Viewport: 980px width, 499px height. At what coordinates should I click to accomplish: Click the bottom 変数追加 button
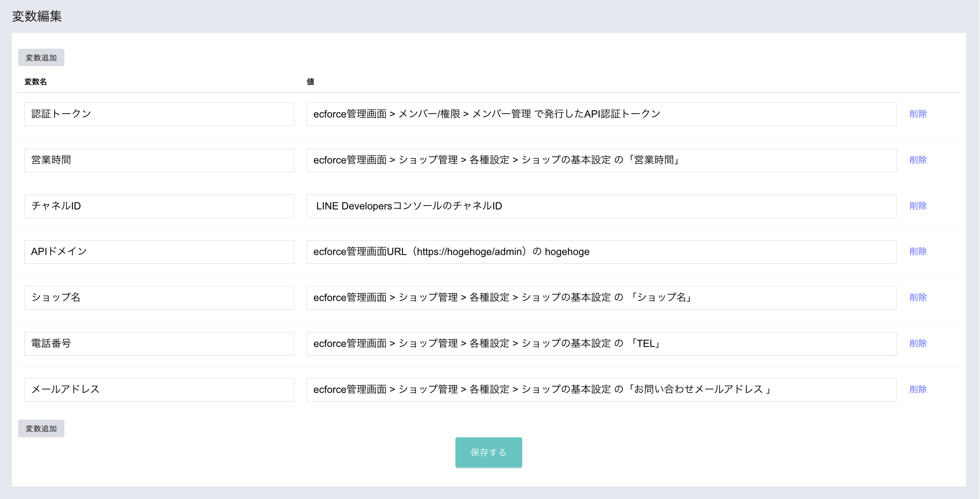(x=41, y=428)
